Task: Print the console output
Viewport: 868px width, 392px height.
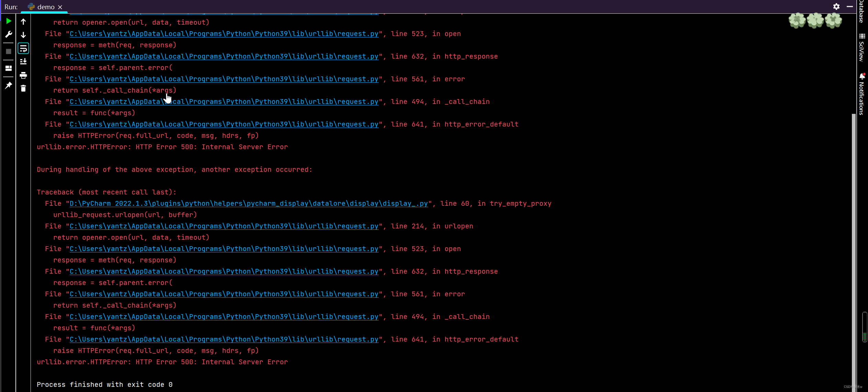Action: pos(23,75)
